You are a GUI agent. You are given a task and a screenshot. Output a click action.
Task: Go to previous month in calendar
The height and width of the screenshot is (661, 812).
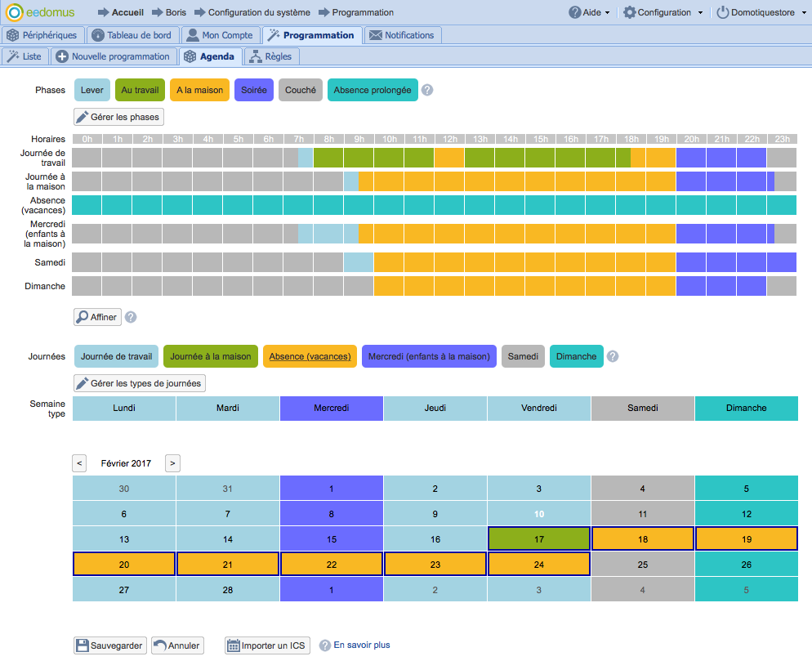(79, 463)
